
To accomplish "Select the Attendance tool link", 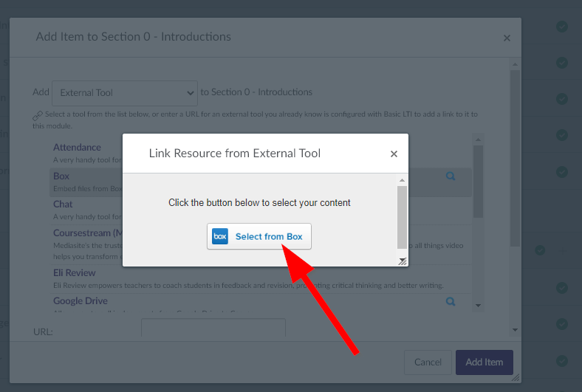I will pyautogui.click(x=77, y=147).
